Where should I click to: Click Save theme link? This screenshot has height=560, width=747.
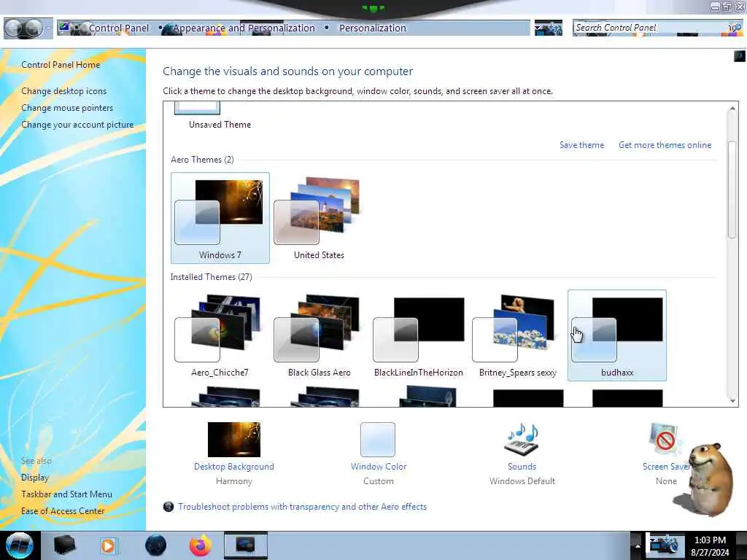[x=581, y=145]
